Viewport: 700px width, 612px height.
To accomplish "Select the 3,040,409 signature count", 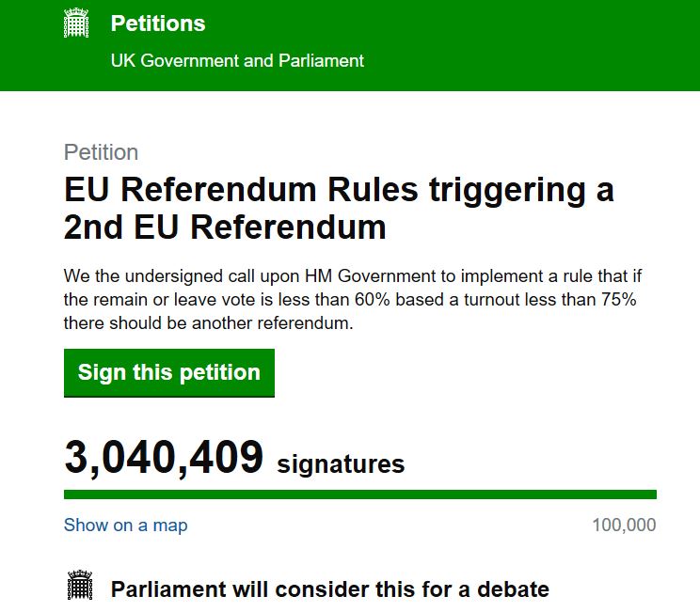I will pos(164,458).
